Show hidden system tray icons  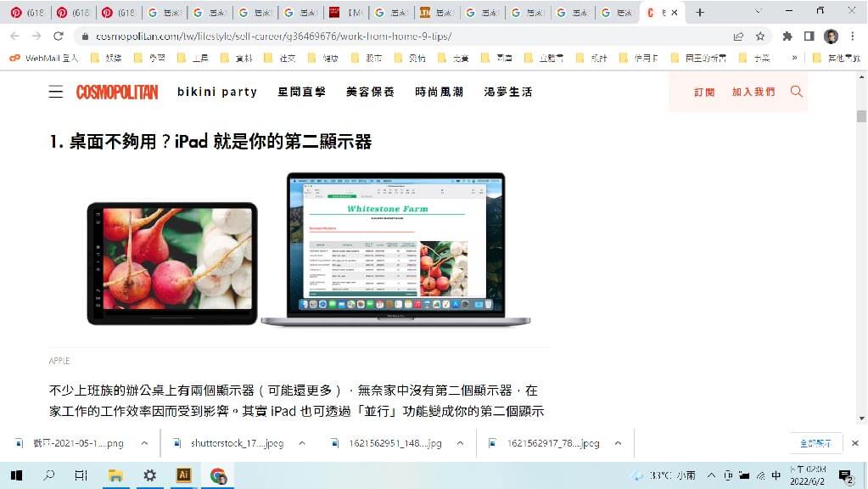pyautogui.click(x=709, y=475)
